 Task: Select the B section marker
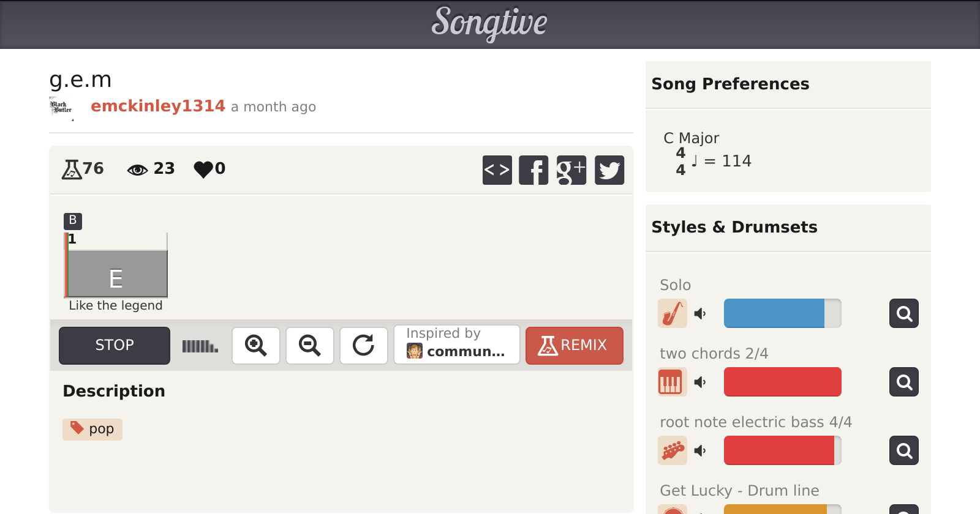click(73, 220)
